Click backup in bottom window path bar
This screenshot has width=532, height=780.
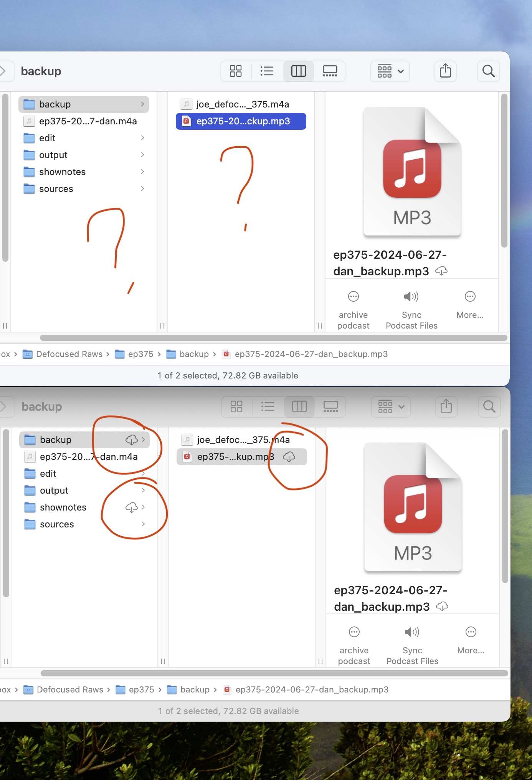click(188, 690)
